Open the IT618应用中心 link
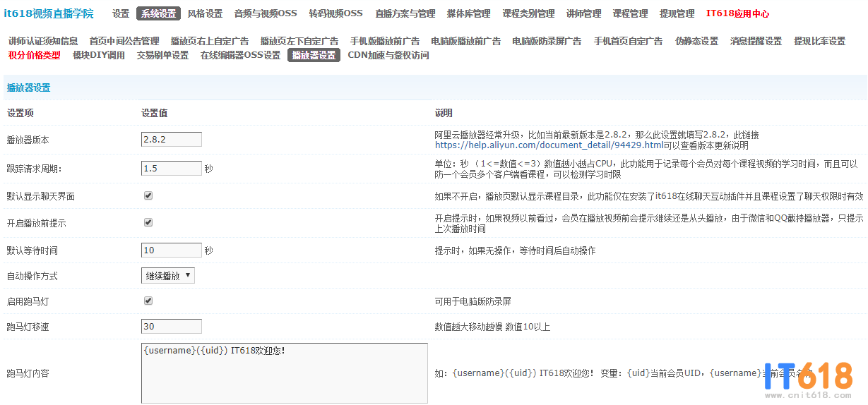 coord(738,13)
